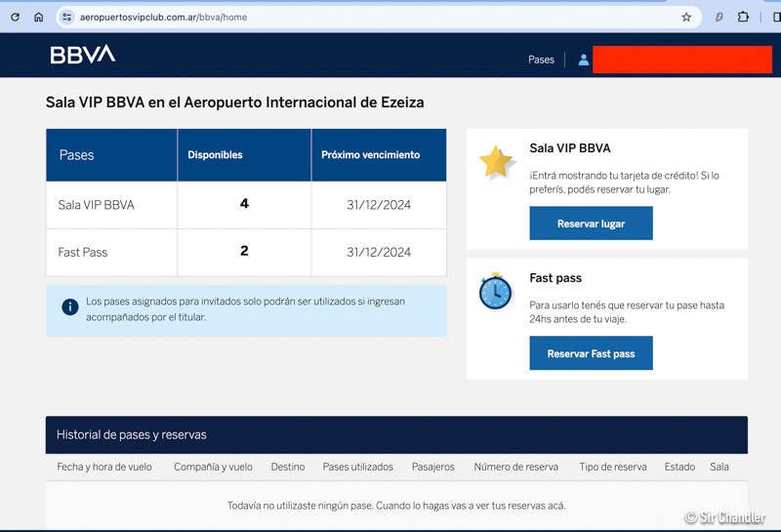Bookmark page using star icon
Image resolution: width=781 pixels, height=532 pixels.
(x=686, y=17)
